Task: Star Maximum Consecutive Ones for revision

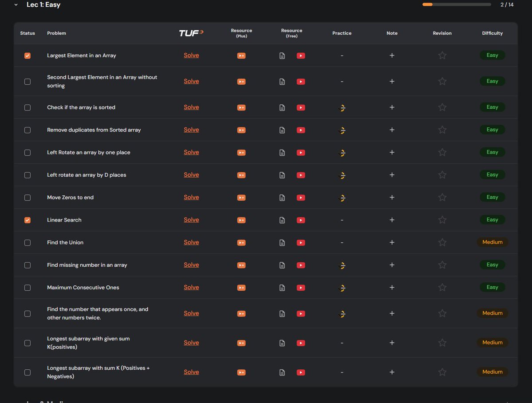Action: (x=442, y=288)
